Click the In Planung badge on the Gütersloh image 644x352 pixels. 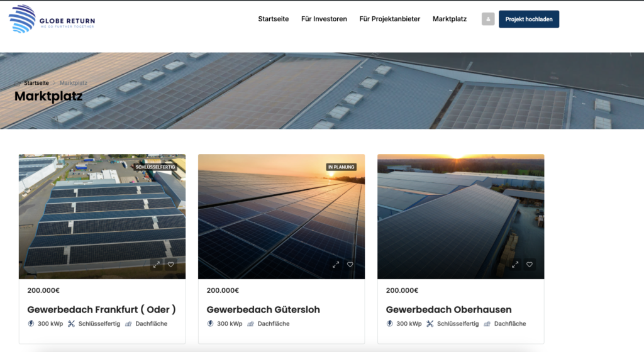(x=341, y=167)
